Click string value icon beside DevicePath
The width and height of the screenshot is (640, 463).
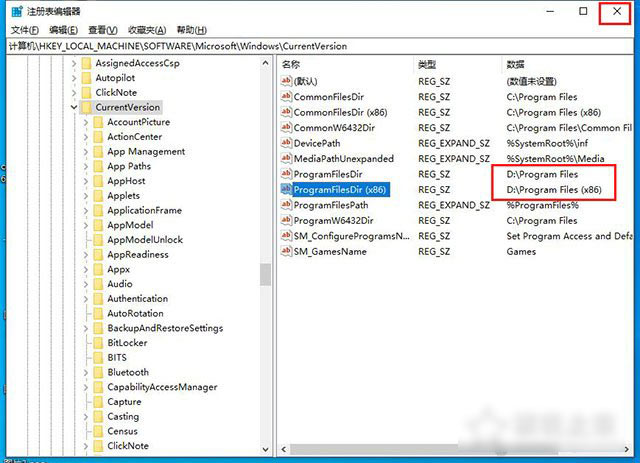coord(286,143)
